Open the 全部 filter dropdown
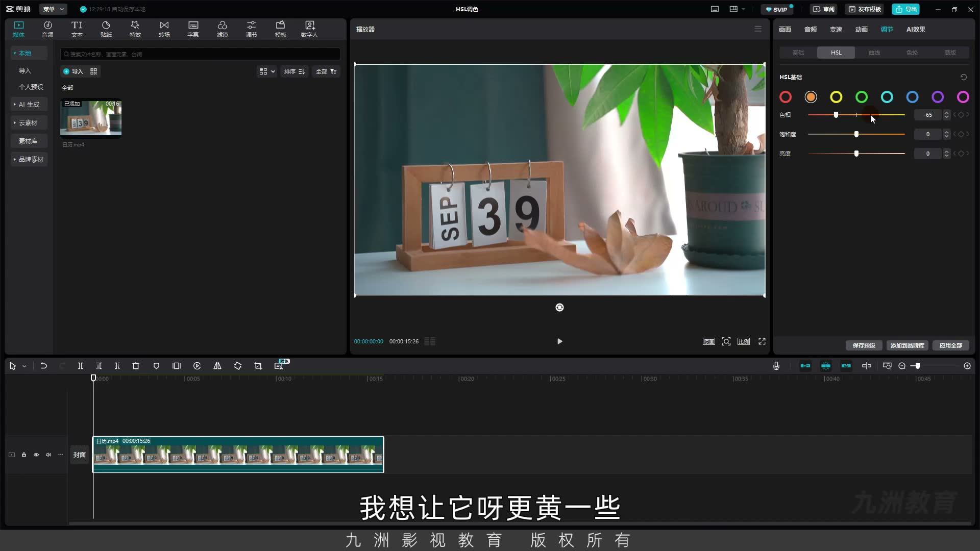The height and width of the screenshot is (551, 980). 326,71
